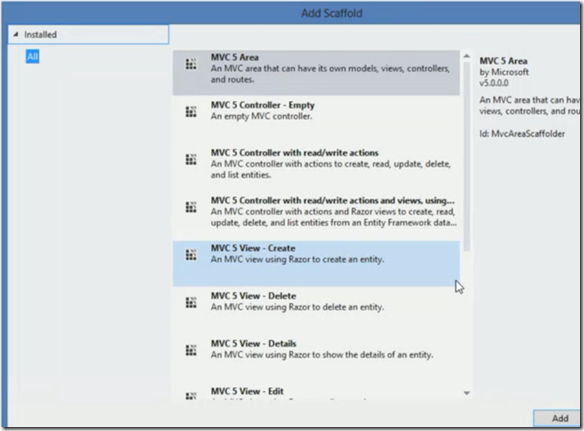Click the MVC 5 View - Delete icon

191,302
